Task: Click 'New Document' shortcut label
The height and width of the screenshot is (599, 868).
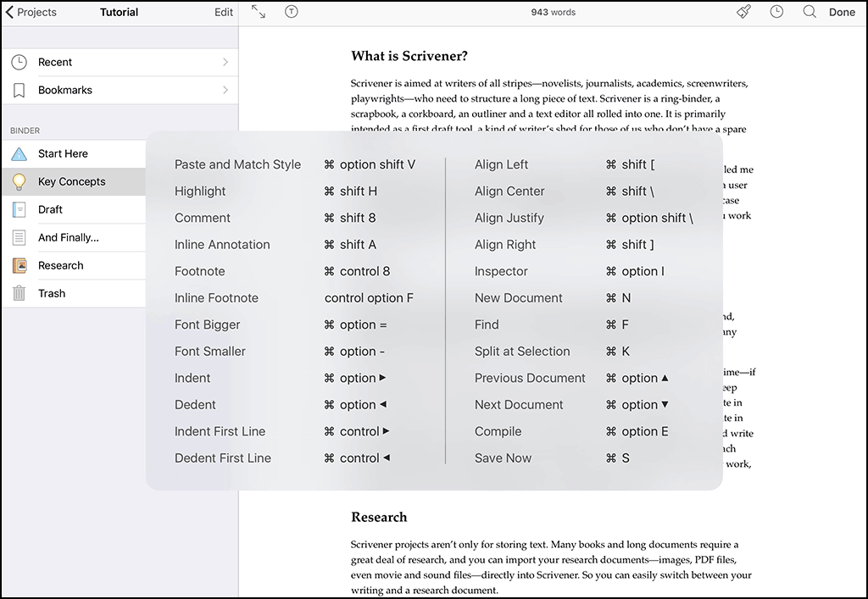Action: [x=518, y=297]
